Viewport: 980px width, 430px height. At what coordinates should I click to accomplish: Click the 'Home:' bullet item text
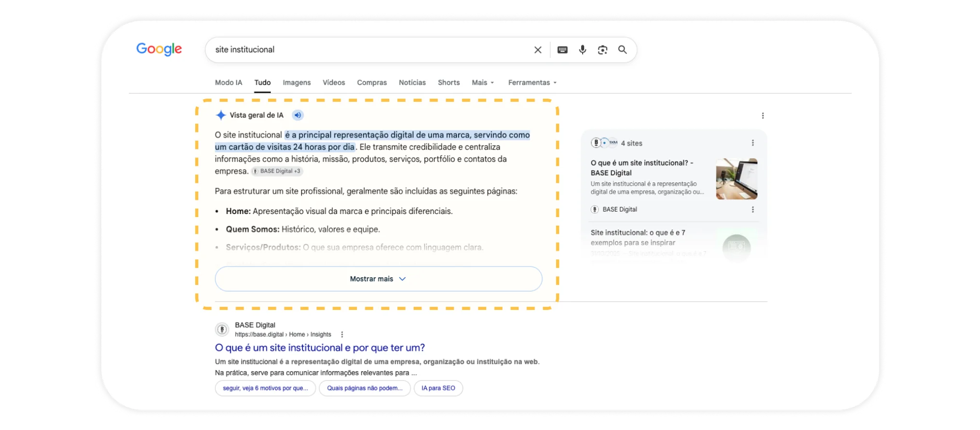pos(339,211)
